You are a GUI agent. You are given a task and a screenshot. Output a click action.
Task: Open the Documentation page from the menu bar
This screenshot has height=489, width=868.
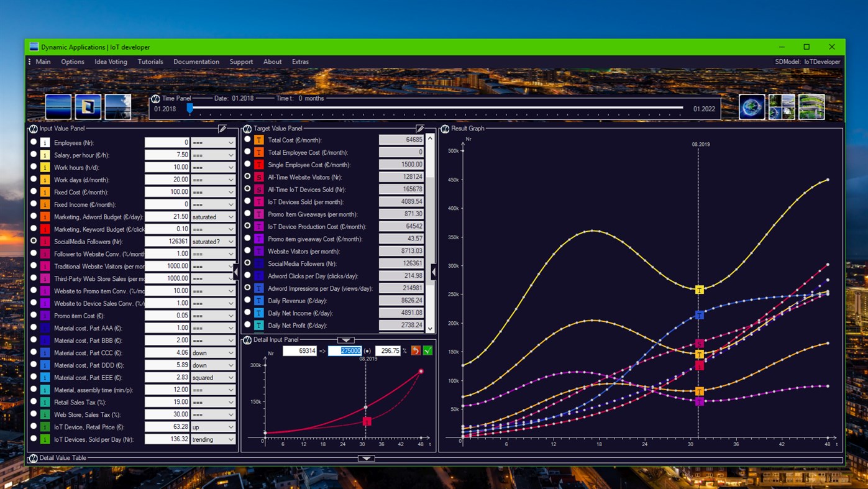click(196, 62)
